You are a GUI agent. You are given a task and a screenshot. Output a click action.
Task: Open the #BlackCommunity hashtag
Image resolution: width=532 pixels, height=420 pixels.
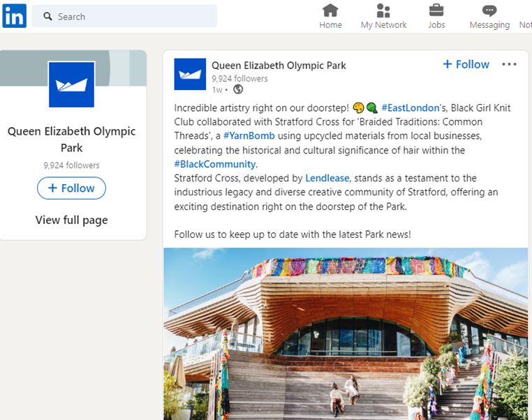point(215,164)
